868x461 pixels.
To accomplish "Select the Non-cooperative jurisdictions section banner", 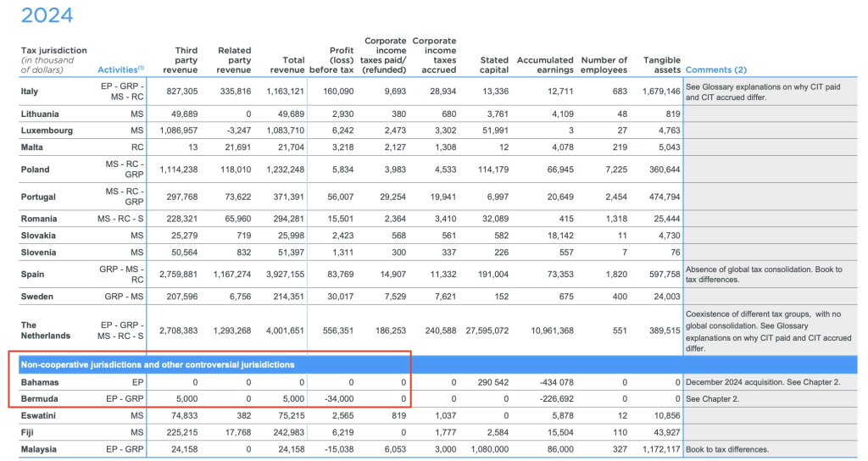I will (x=157, y=364).
